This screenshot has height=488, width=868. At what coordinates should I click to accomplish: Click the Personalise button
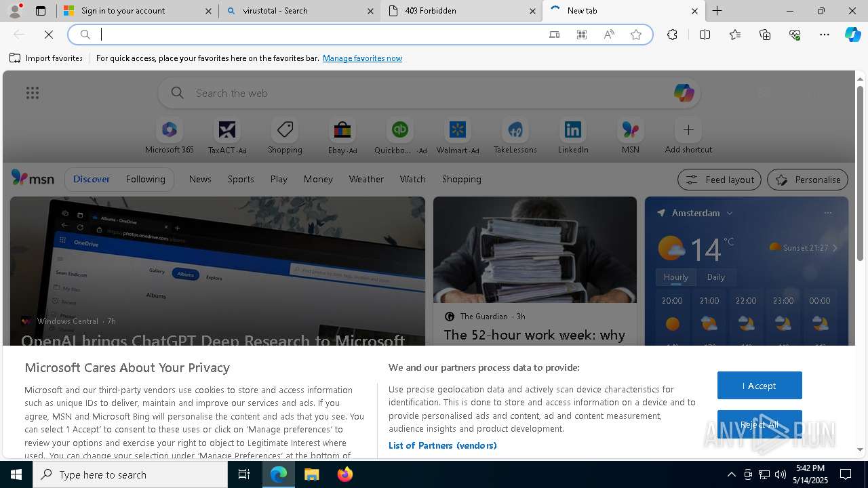point(807,180)
